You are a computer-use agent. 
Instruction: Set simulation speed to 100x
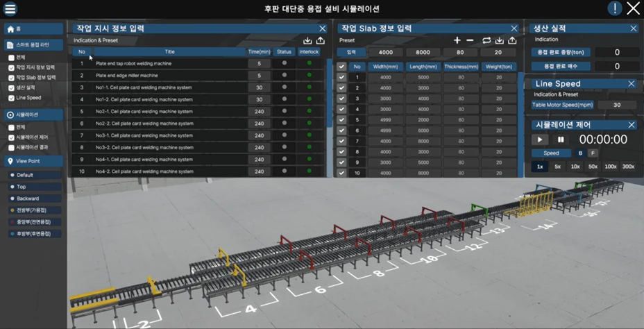(611, 167)
